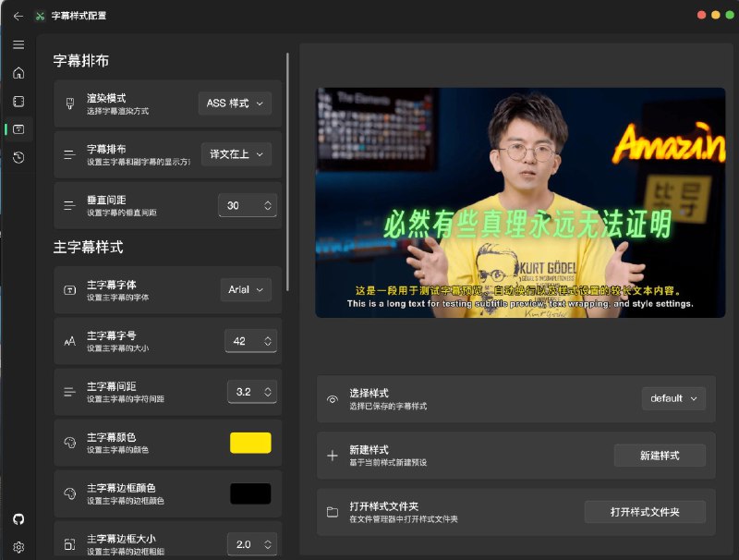Decrease the 主字幕间距 value with stepper

pos(268,396)
